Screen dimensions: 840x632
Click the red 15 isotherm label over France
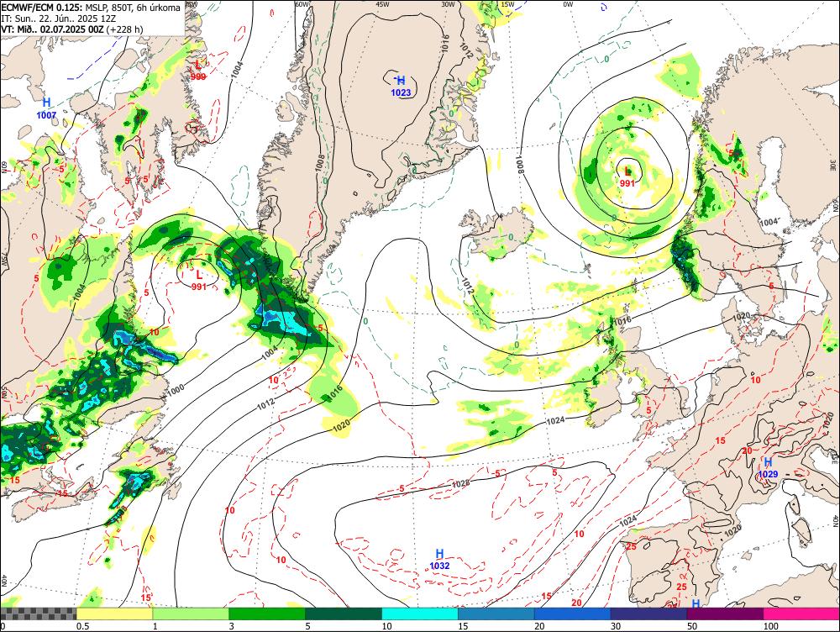(x=721, y=440)
